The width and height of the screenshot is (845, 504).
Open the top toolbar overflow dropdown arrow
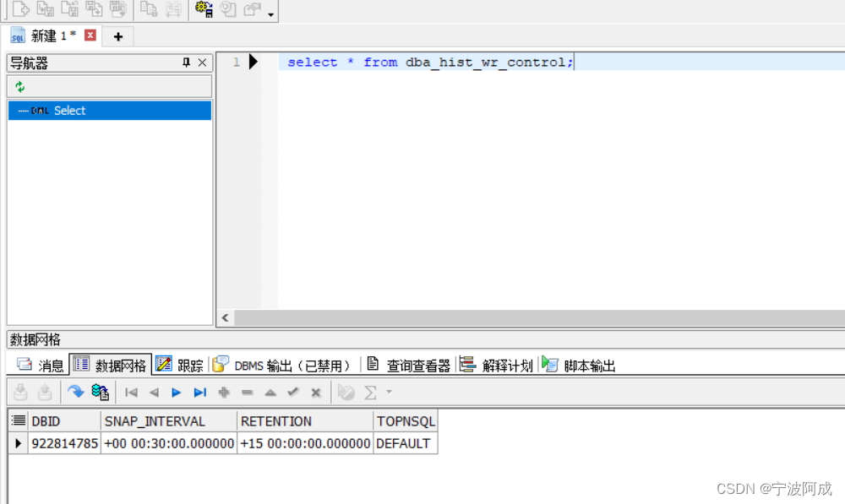point(270,13)
